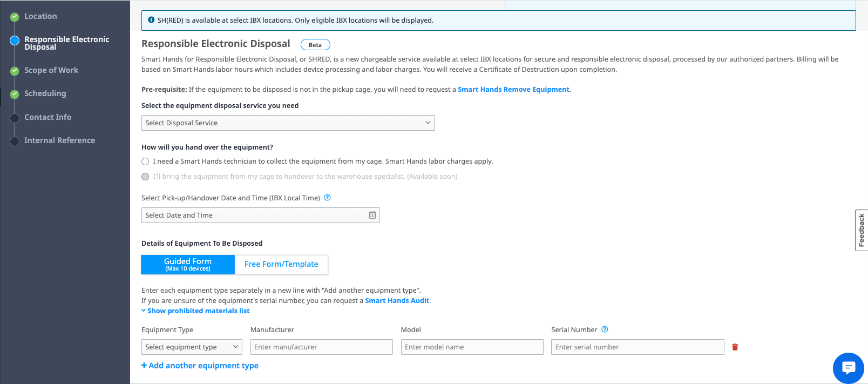Go to Contact Info step in sidebar

point(48,117)
